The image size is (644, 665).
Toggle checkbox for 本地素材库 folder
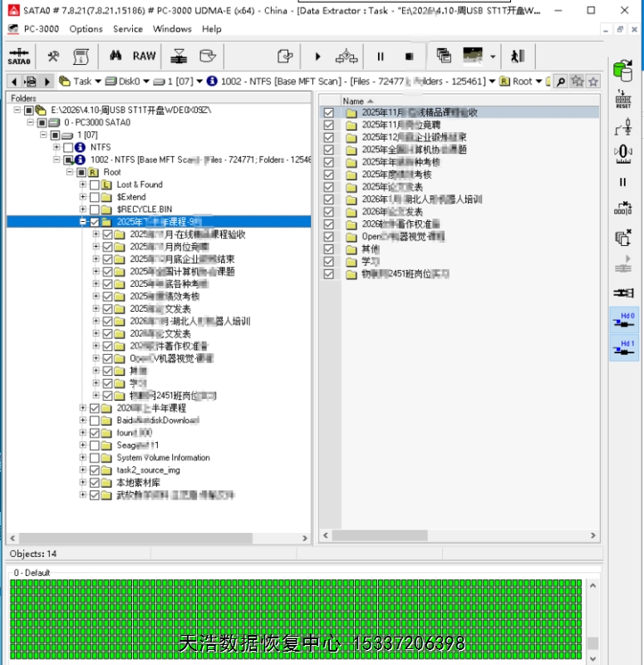click(x=94, y=483)
